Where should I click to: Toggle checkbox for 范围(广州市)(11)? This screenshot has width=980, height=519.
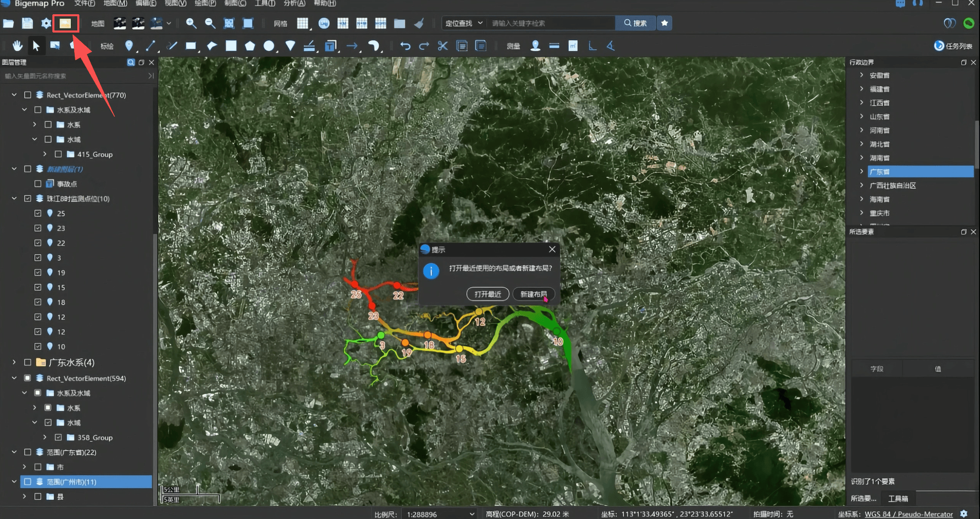click(x=27, y=481)
